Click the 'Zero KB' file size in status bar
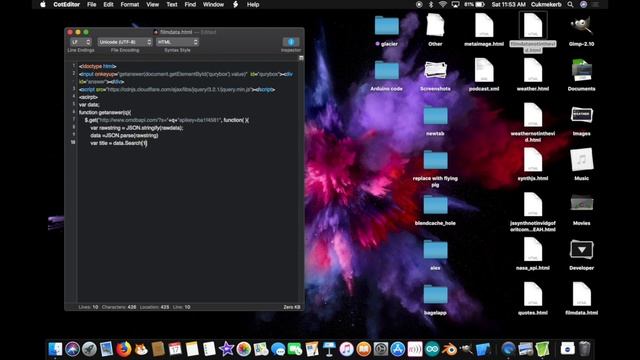This screenshot has width=640, height=360. point(292,307)
